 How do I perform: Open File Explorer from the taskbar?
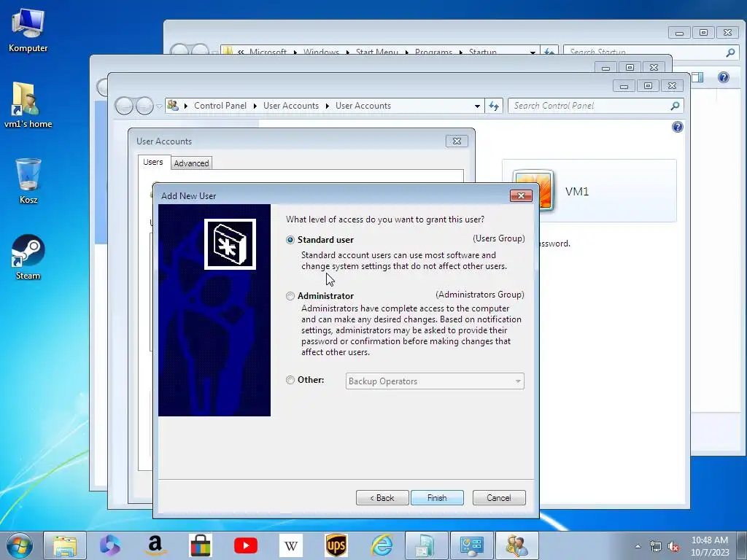point(65,545)
